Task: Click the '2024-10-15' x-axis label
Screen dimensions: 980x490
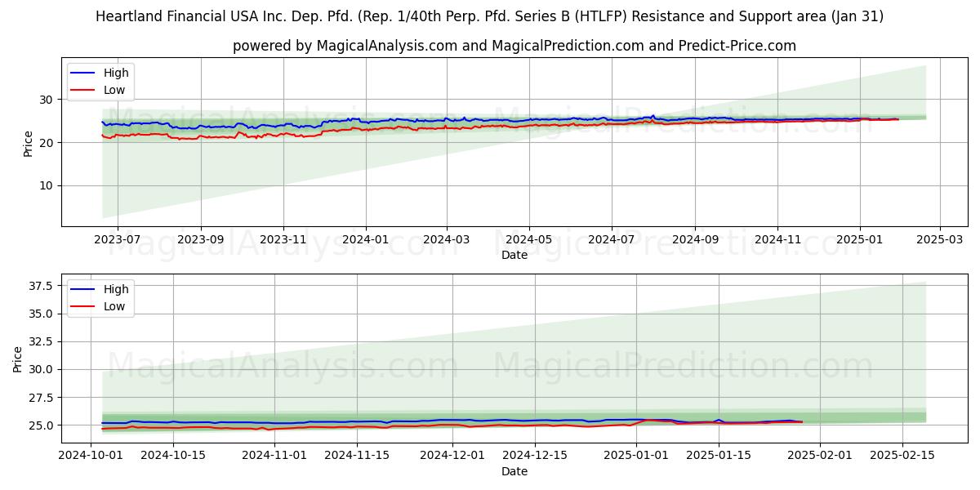Action: tap(173, 457)
